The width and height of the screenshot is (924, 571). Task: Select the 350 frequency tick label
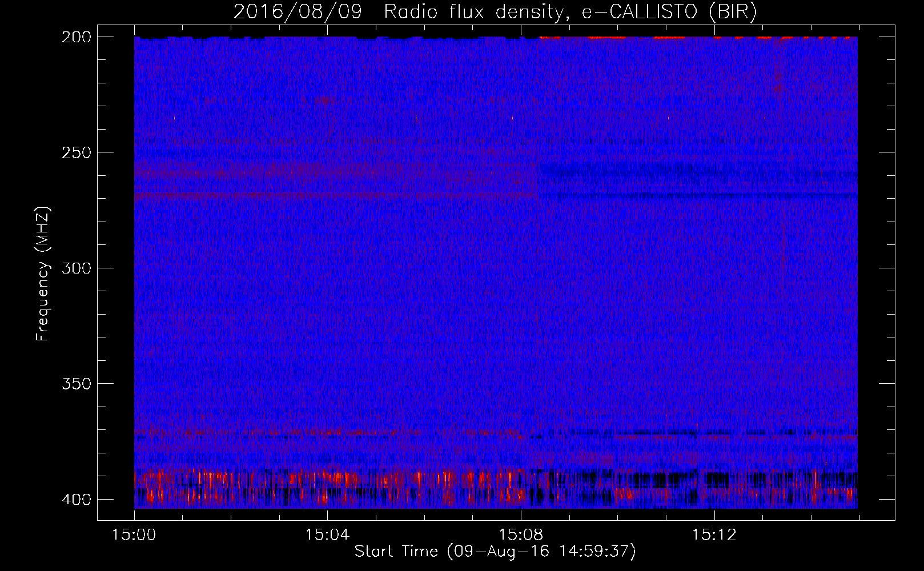[x=76, y=384]
